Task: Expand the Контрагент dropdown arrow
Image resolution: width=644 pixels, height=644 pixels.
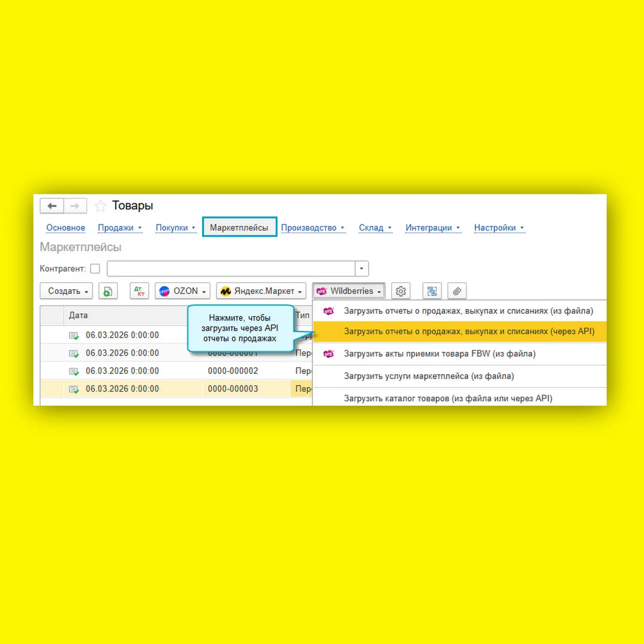Action: tap(362, 268)
